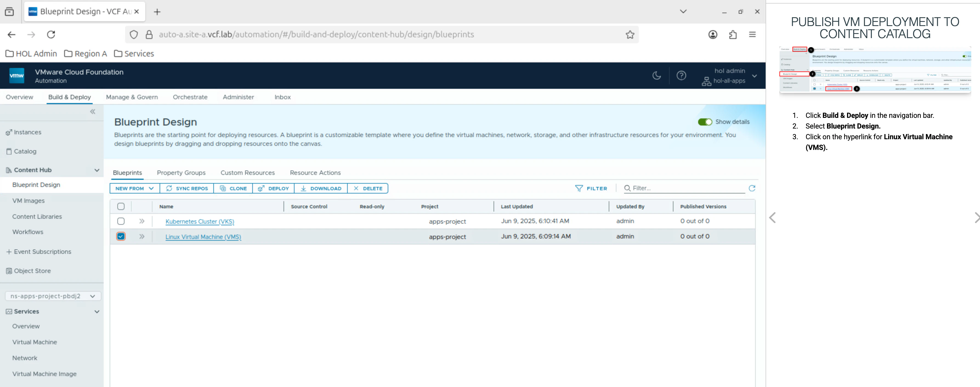The width and height of the screenshot is (980, 387).
Task: Open the Inbox tab
Action: point(283,97)
